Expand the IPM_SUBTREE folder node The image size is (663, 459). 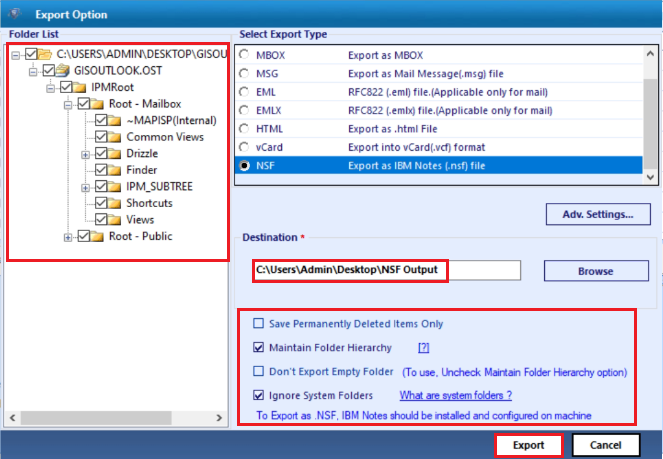[x=85, y=188]
